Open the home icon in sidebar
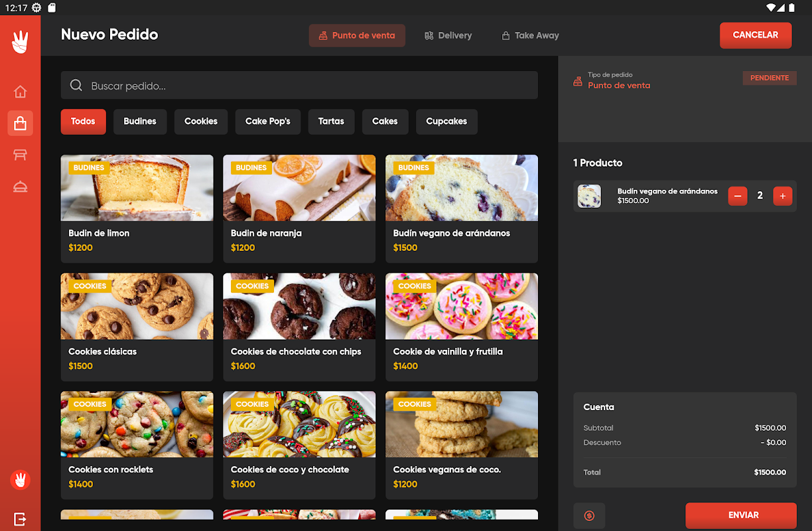The width and height of the screenshot is (812, 531). pos(20,92)
